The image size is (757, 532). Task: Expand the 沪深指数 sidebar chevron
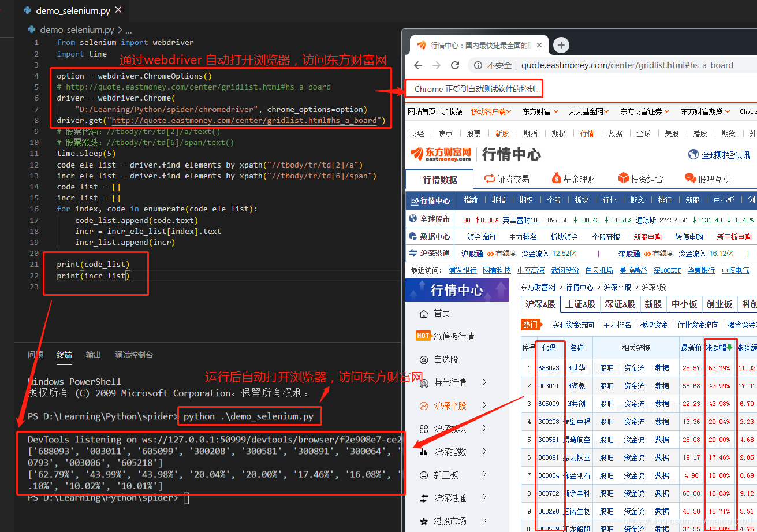484,452
